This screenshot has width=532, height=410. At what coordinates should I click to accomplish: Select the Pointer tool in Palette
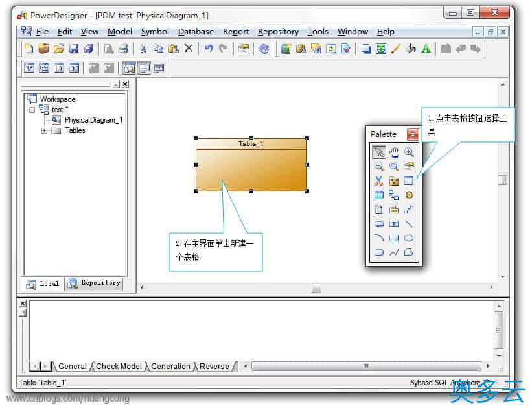coord(379,152)
